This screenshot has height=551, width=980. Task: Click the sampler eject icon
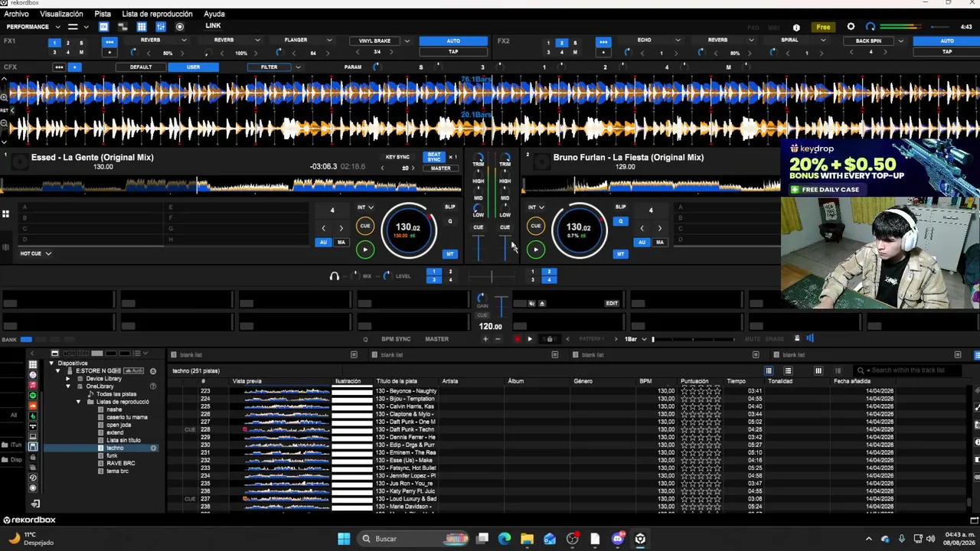[x=542, y=303]
